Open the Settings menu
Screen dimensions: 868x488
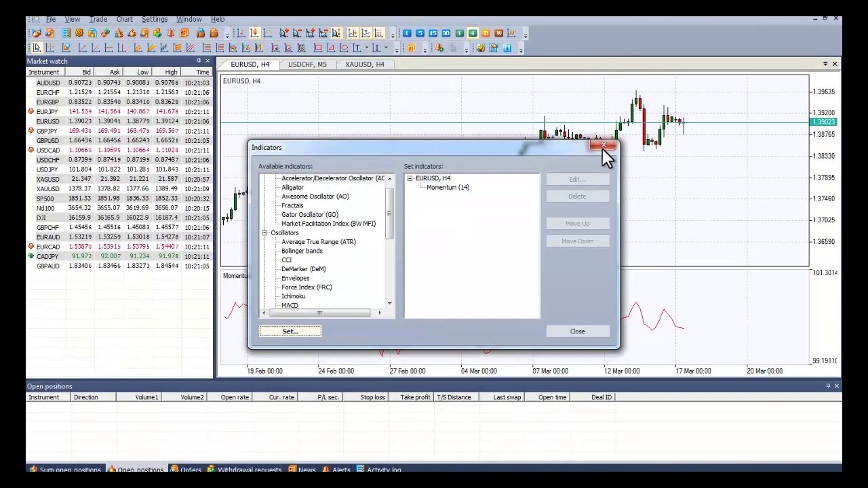tap(155, 19)
